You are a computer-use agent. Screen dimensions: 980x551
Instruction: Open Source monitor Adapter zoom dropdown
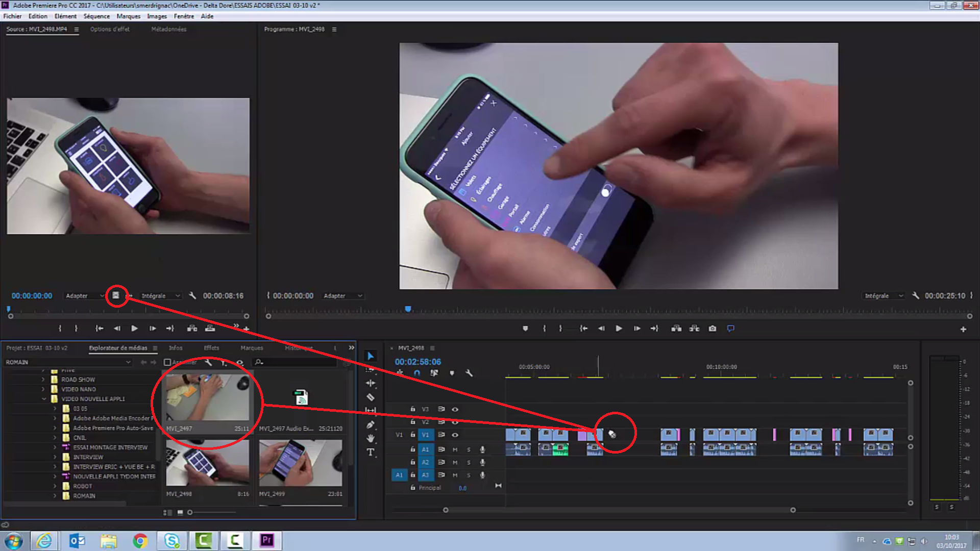(x=85, y=296)
